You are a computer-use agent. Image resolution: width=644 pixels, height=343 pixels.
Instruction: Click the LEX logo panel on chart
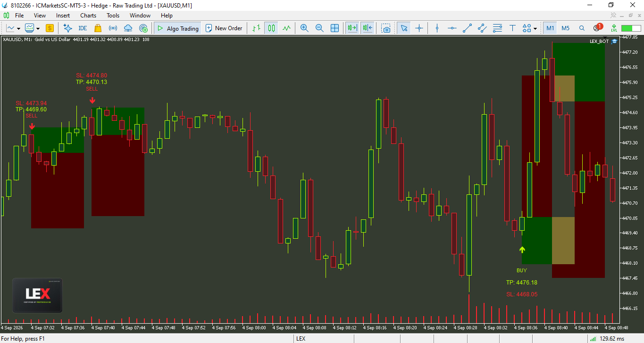click(x=37, y=295)
